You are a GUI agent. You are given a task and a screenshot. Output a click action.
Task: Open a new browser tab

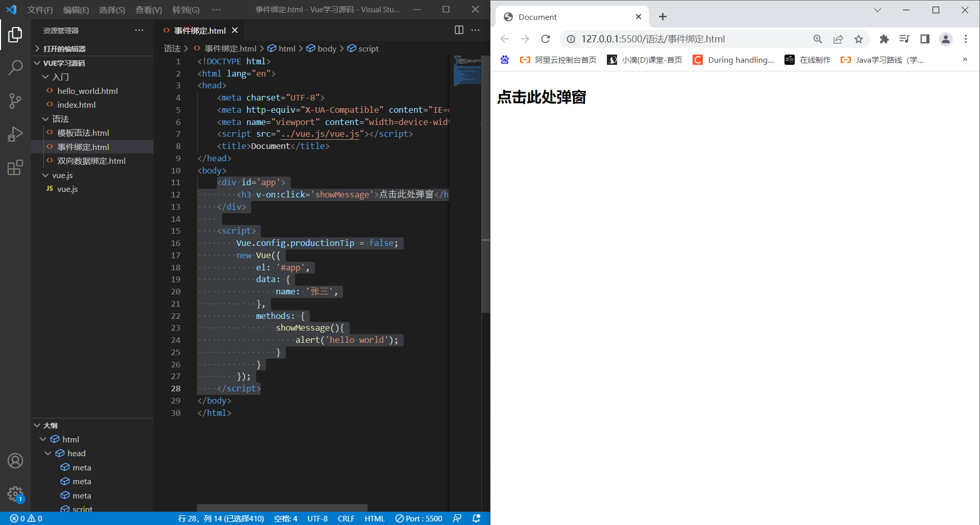click(663, 17)
